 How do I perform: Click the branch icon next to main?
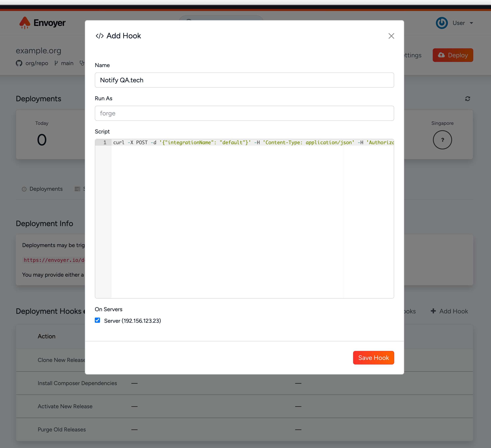click(56, 63)
